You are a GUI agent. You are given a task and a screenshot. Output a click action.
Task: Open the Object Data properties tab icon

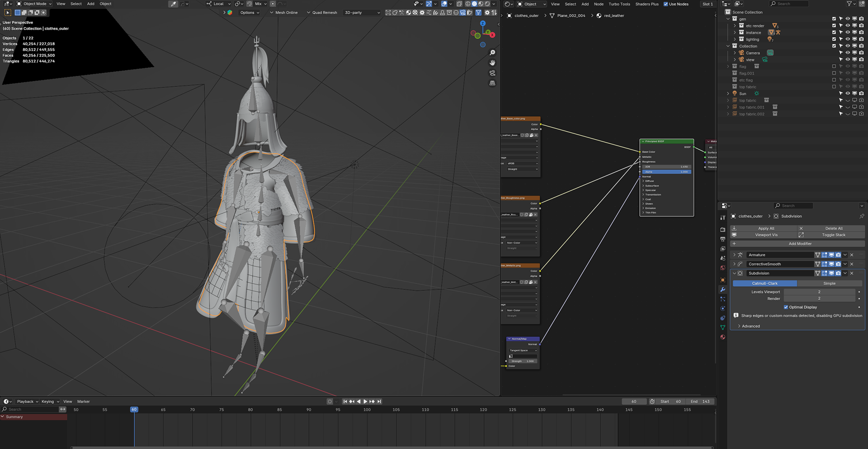[722, 327]
